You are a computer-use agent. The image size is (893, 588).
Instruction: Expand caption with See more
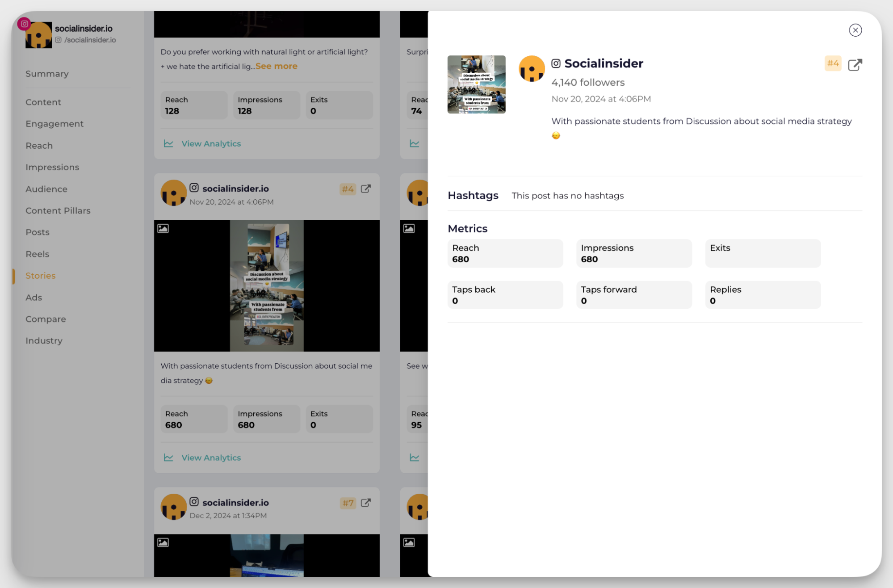point(276,66)
